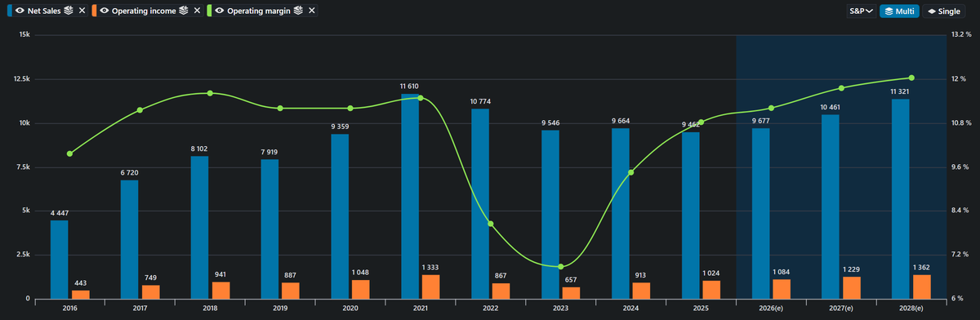The width and height of the screenshot is (980, 320).
Task: Click the '4 447' value label
Action: (x=60, y=212)
